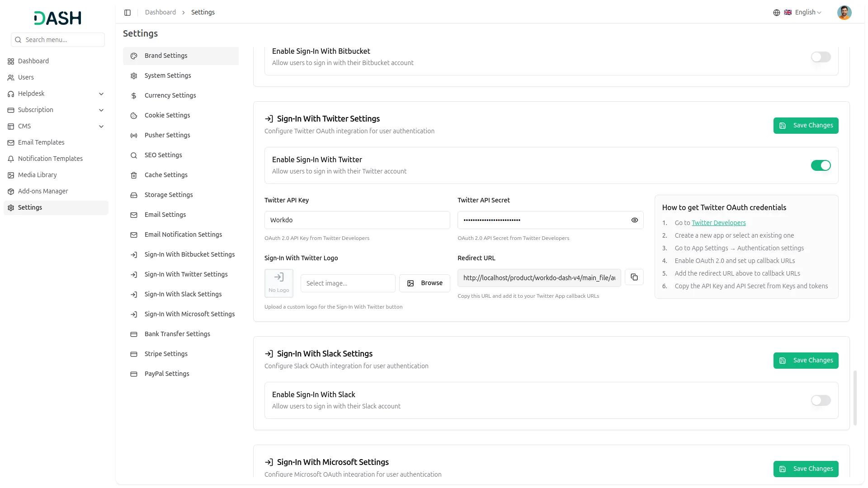
Task: Enable the Sign-In With Slack toggle
Action: [x=820, y=400]
